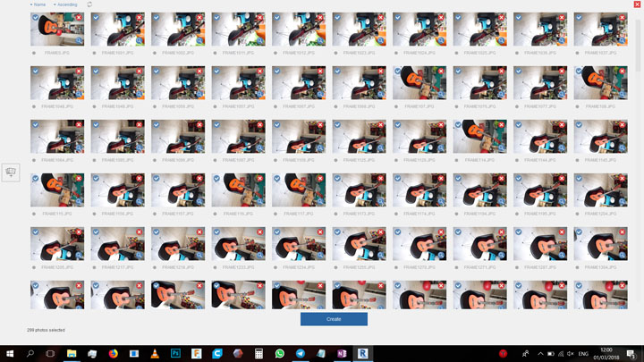Magnify the FRAME1024.JPG photo
Viewport: 644px width, 362px height.
(441, 40)
